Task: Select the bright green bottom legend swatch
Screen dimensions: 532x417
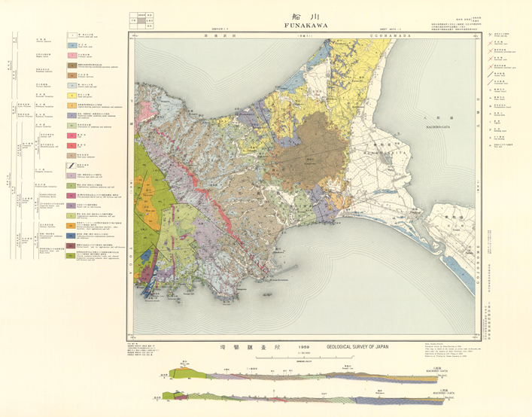Action: pos(71,255)
